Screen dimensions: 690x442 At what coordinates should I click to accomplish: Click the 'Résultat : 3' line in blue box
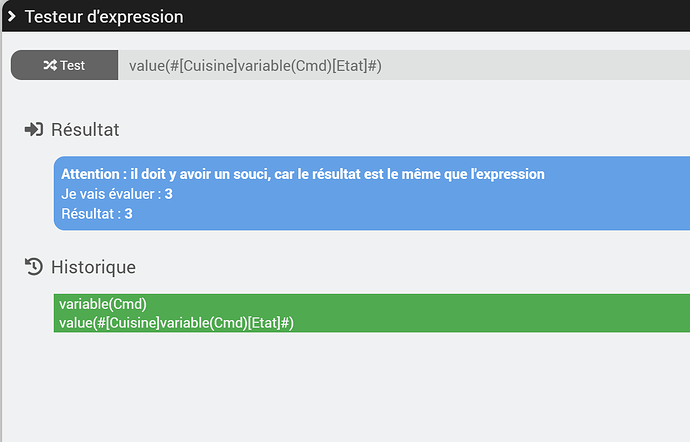pos(97,213)
